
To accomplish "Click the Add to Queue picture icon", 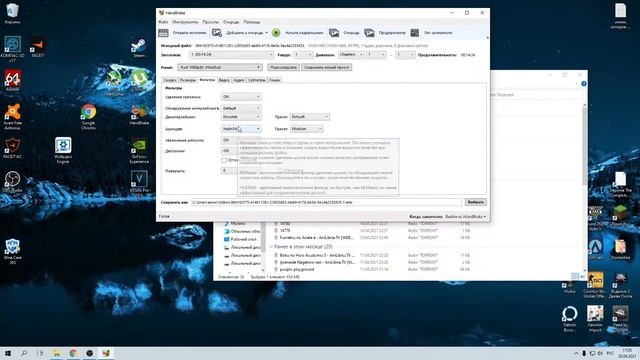I will click(217, 33).
